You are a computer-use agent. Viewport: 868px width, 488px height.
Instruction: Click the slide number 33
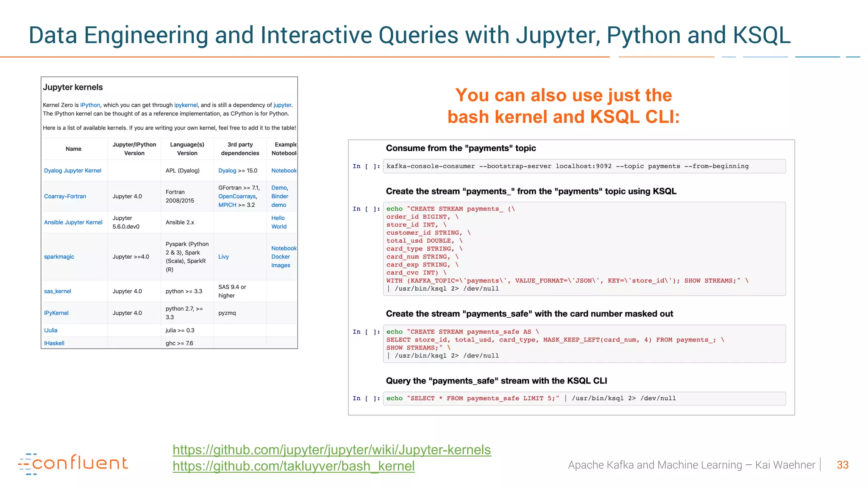(843, 465)
